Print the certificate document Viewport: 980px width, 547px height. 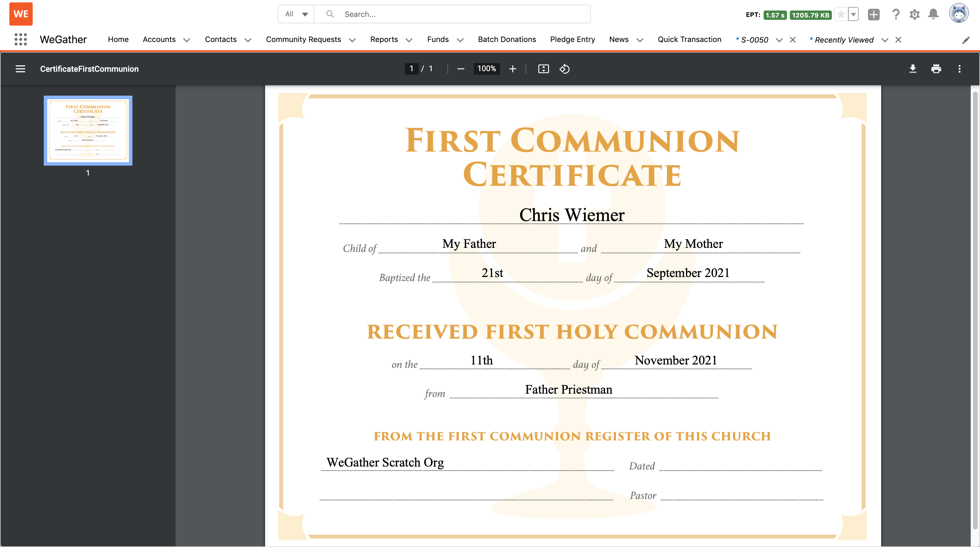click(936, 69)
